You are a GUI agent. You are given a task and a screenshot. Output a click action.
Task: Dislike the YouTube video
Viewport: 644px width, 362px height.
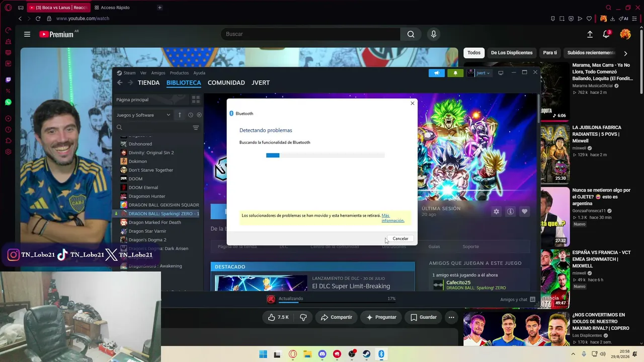[303, 317]
